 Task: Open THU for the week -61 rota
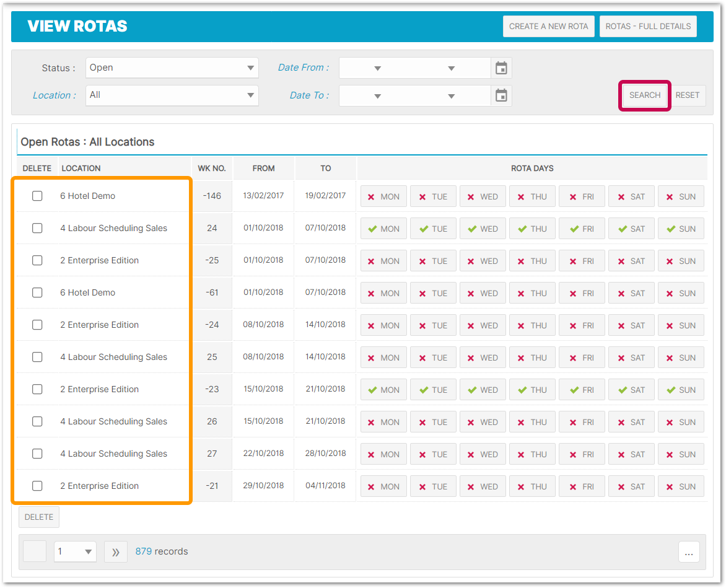[533, 293]
